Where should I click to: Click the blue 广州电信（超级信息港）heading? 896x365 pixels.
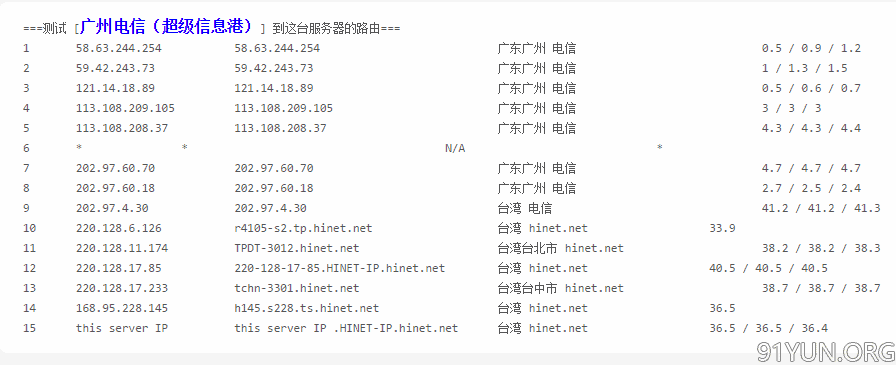pyautogui.click(x=166, y=26)
